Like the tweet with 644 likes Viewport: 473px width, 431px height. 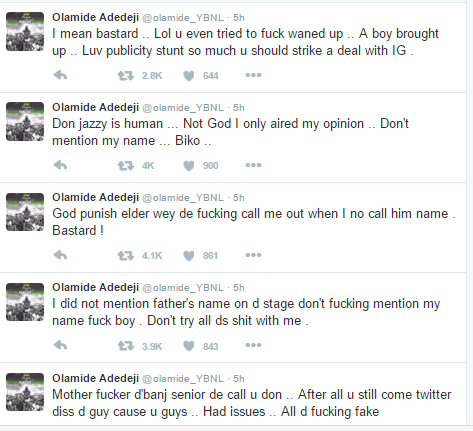tap(189, 76)
